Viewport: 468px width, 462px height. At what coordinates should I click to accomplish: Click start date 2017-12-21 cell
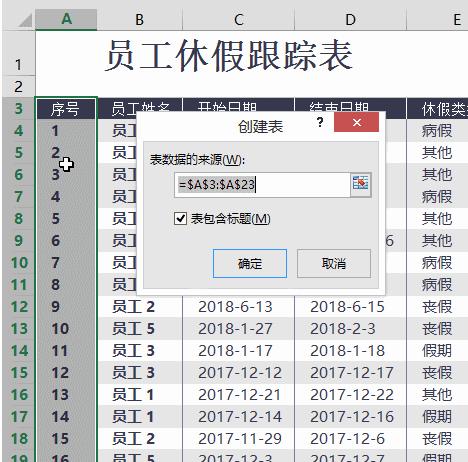[x=239, y=395]
